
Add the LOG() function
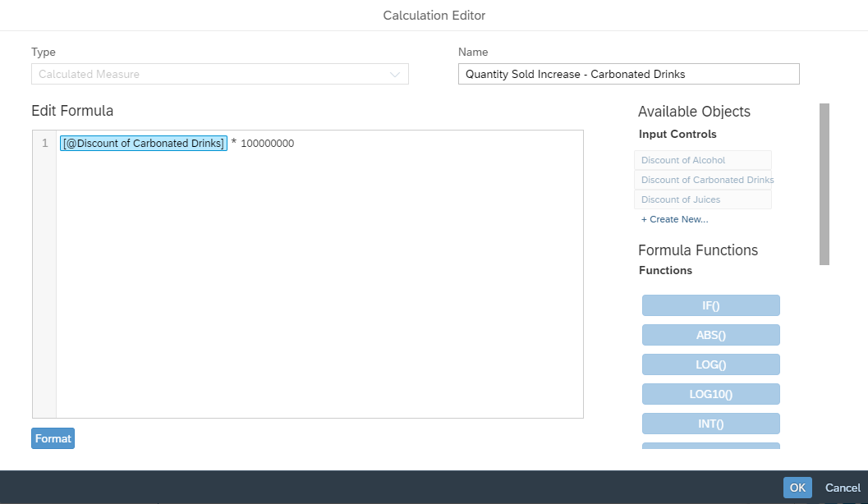tap(710, 364)
